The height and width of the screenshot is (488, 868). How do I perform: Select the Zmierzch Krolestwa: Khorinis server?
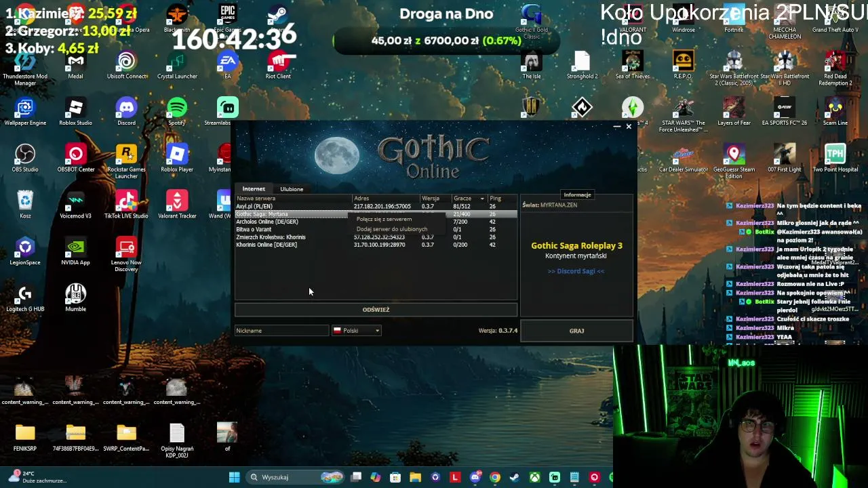(376, 237)
